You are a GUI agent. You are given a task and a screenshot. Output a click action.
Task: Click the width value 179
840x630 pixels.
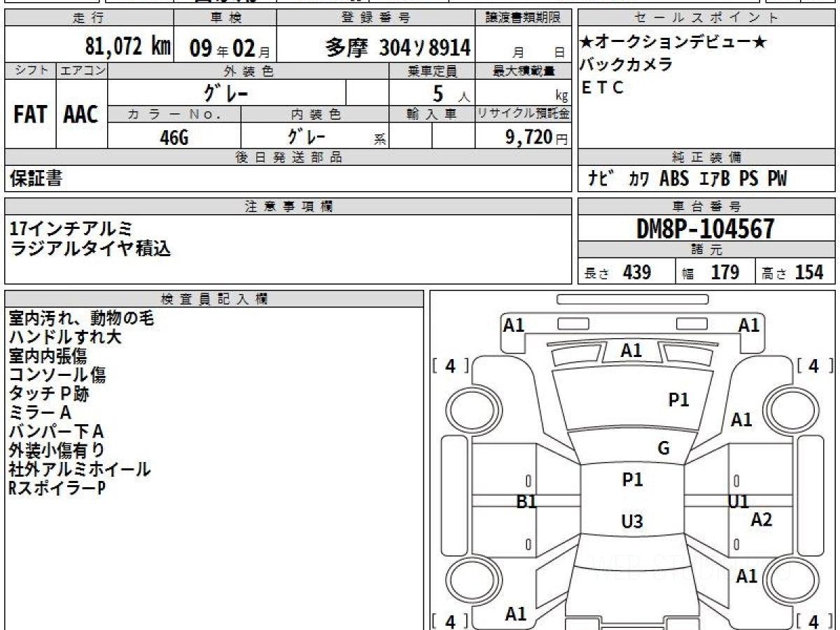point(725,273)
